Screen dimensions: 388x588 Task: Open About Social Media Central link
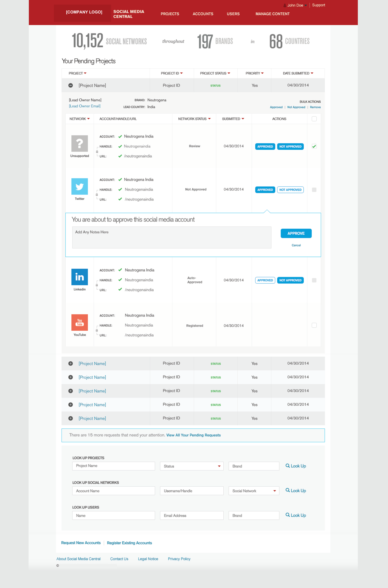pyautogui.click(x=78, y=559)
